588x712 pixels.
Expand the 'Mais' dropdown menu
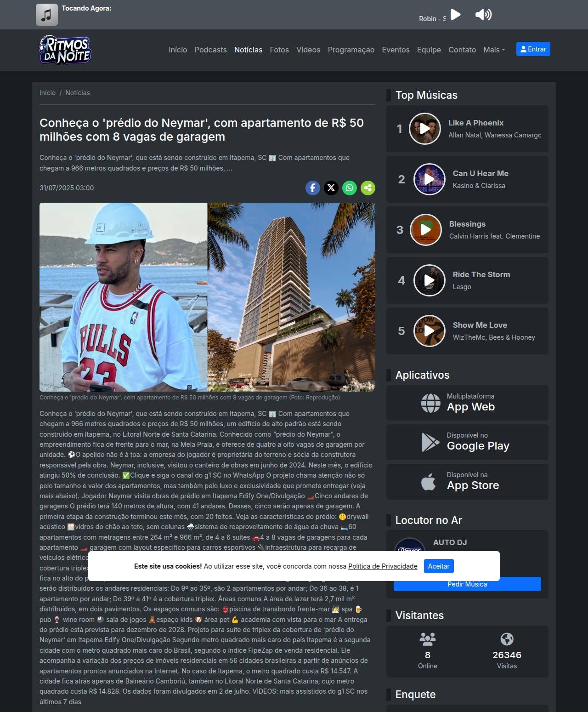[x=494, y=50]
